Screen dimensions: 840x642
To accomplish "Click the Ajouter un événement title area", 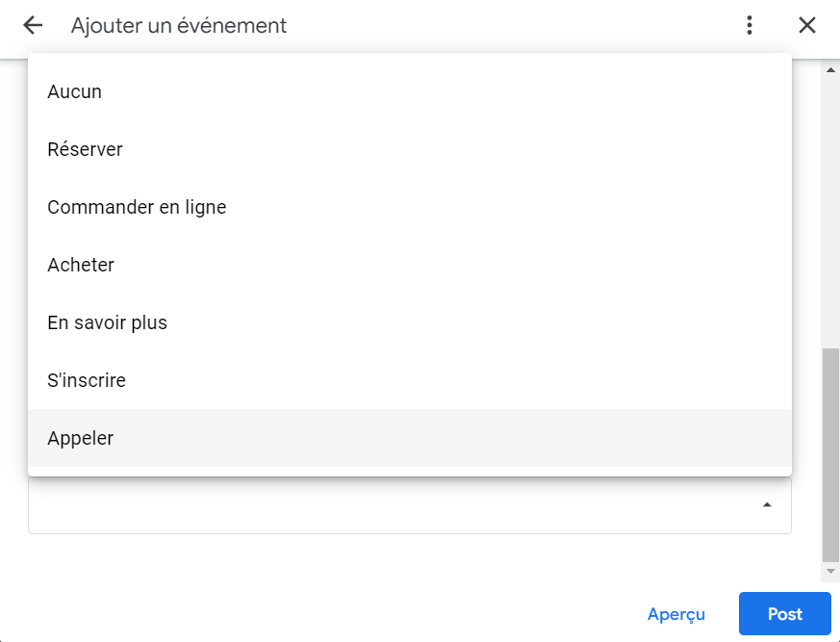I will click(177, 25).
